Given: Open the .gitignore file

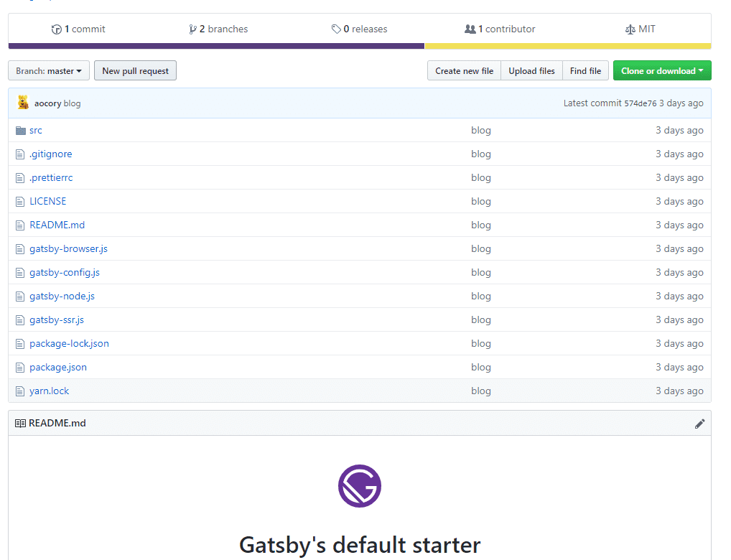Looking at the screenshot, I should [x=51, y=154].
